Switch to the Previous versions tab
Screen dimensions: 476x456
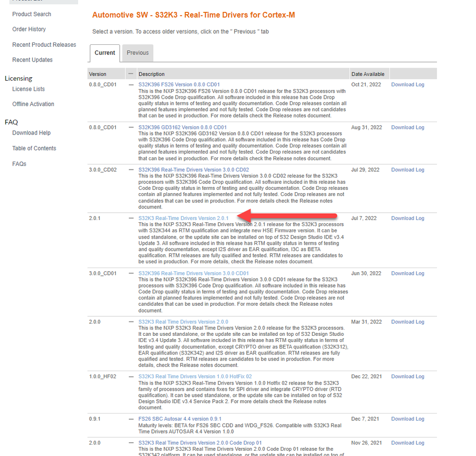coord(138,53)
